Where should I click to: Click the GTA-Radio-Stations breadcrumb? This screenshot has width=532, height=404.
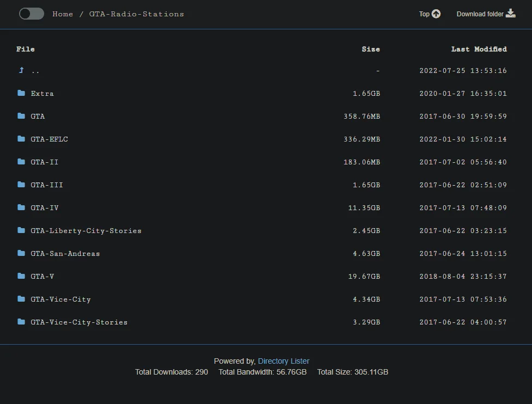(x=136, y=14)
